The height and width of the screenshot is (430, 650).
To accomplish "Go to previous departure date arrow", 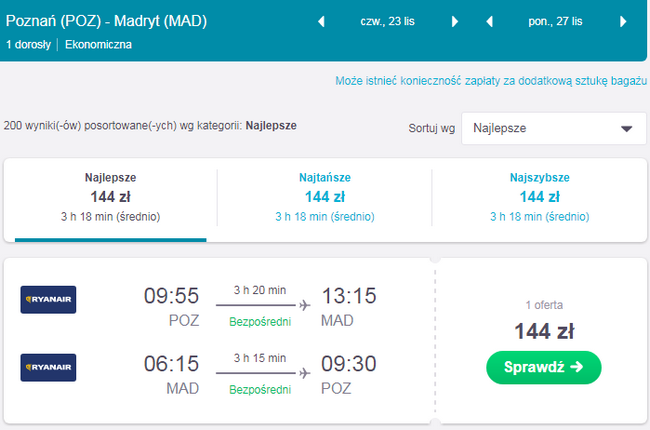I will [321, 22].
